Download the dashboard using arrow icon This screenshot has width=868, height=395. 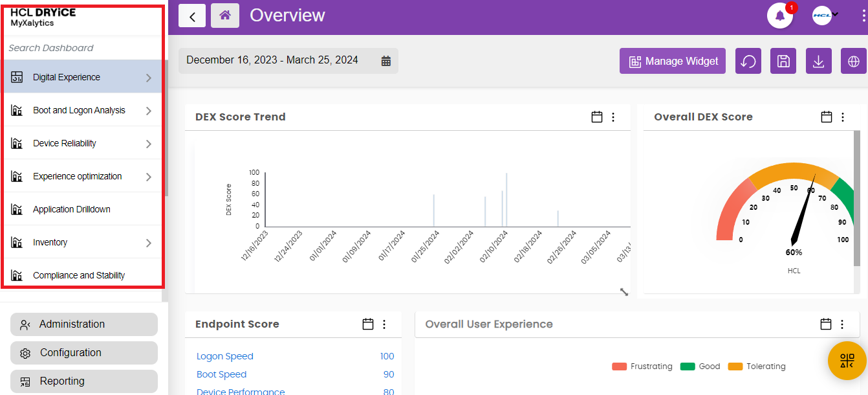[818, 62]
